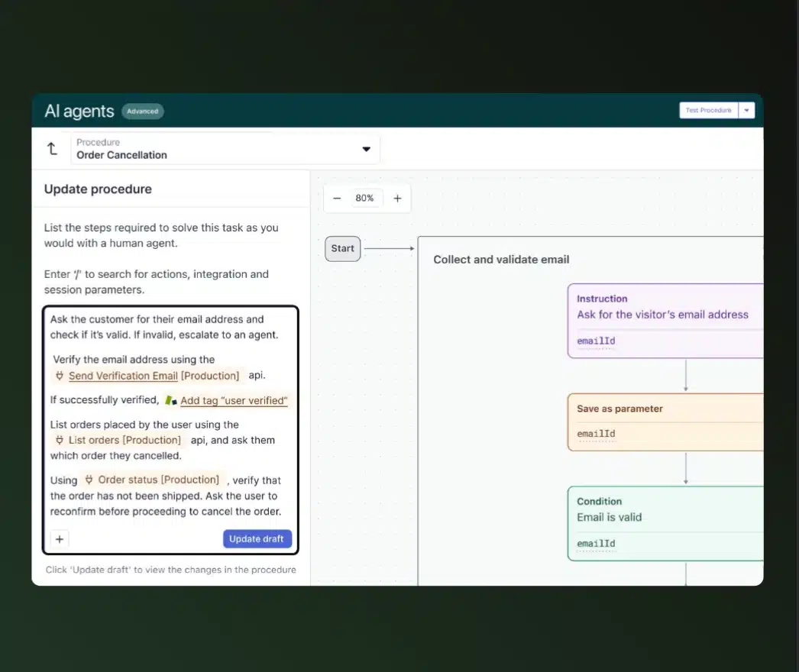Click the Test Procedure button
799x672 pixels.
(x=708, y=111)
